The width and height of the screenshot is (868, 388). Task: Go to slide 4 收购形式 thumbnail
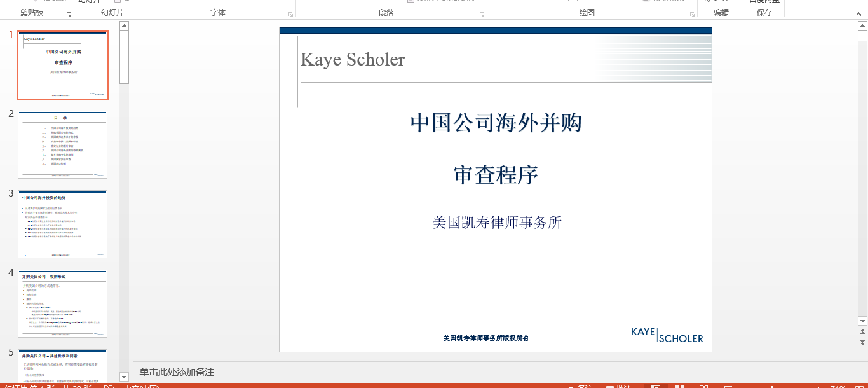tap(63, 303)
